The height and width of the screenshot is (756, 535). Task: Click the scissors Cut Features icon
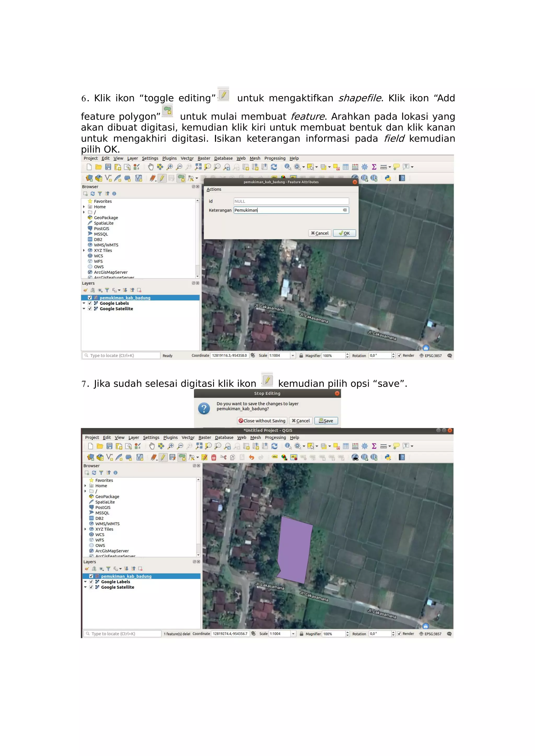point(223,457)
